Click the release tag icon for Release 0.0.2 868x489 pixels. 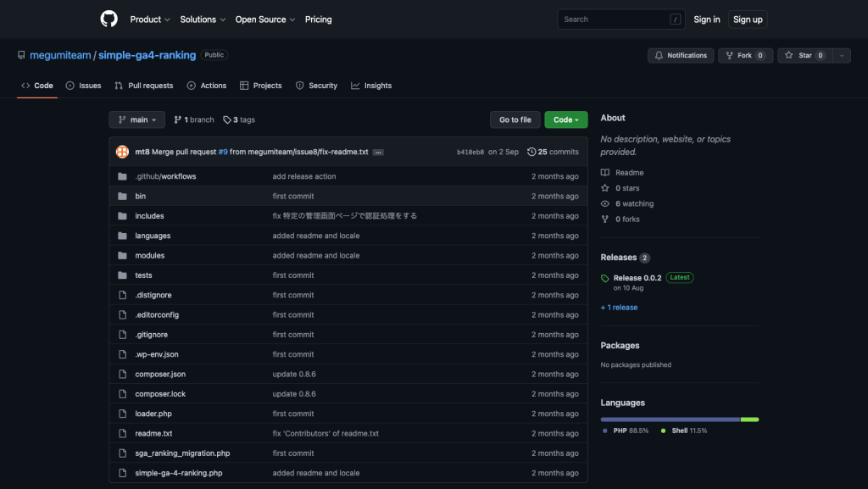(x=605, y=278)
